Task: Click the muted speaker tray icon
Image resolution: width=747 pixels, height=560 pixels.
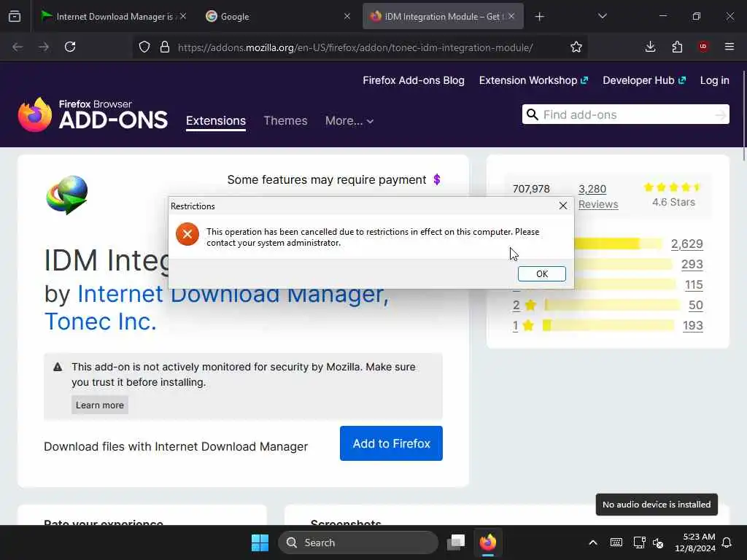Action: tap(658, 542)
